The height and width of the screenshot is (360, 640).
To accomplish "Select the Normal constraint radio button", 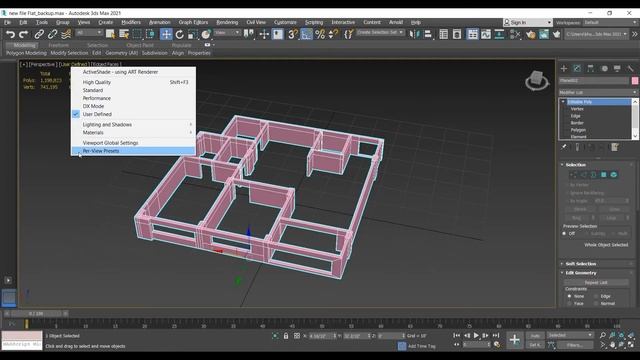I will pyautogui.click(x=596, y=304).
